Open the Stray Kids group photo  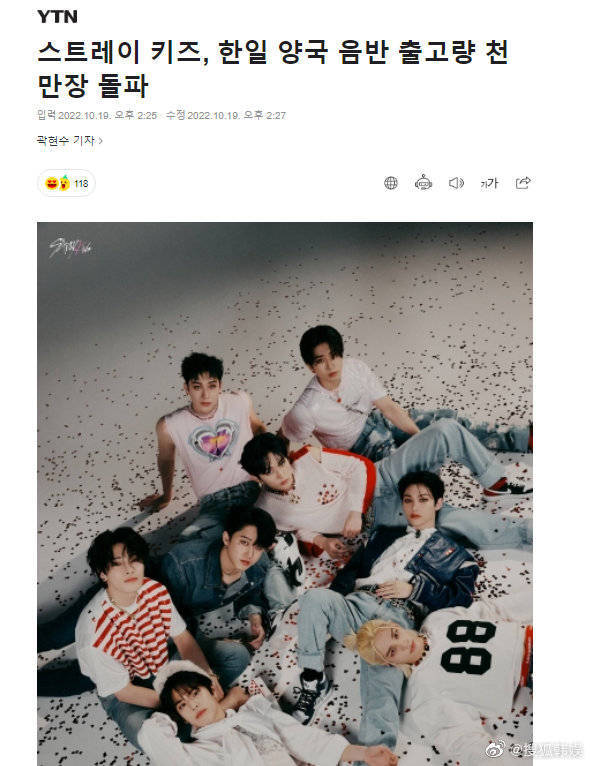[x=285, y=494]
